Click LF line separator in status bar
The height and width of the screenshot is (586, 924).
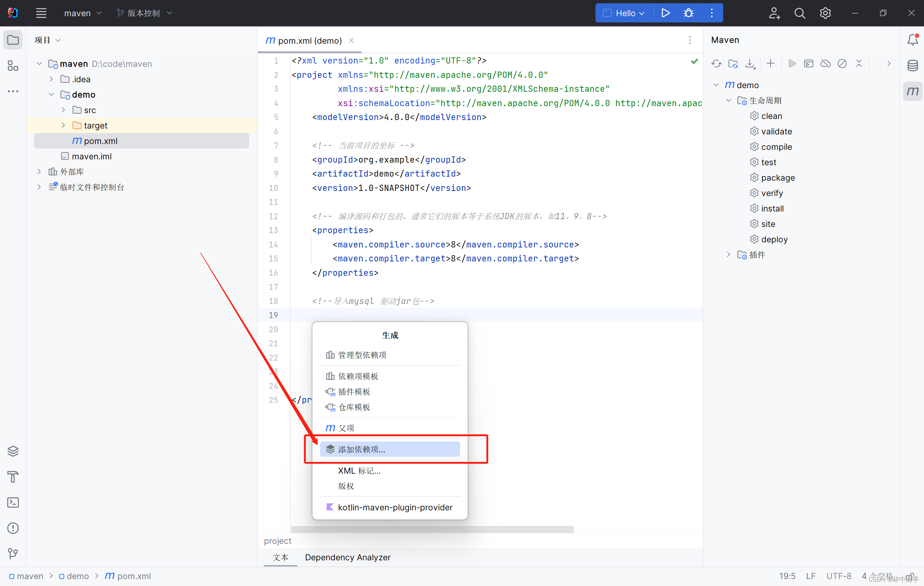(811, 576)
